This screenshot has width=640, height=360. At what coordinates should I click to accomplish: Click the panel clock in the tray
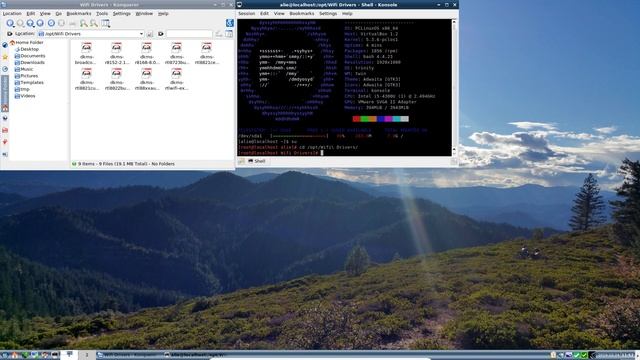(615, 356)
